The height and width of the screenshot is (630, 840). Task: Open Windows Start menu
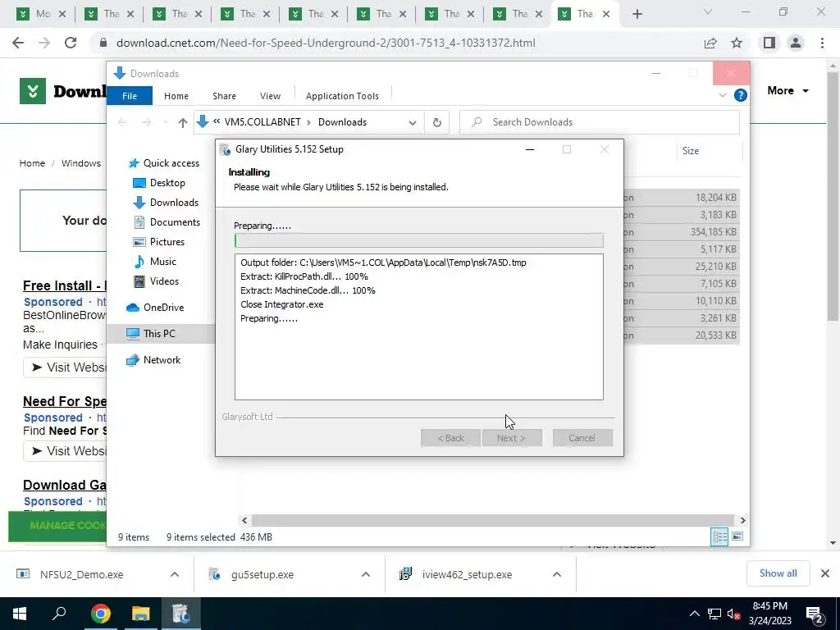click(20, 614)
